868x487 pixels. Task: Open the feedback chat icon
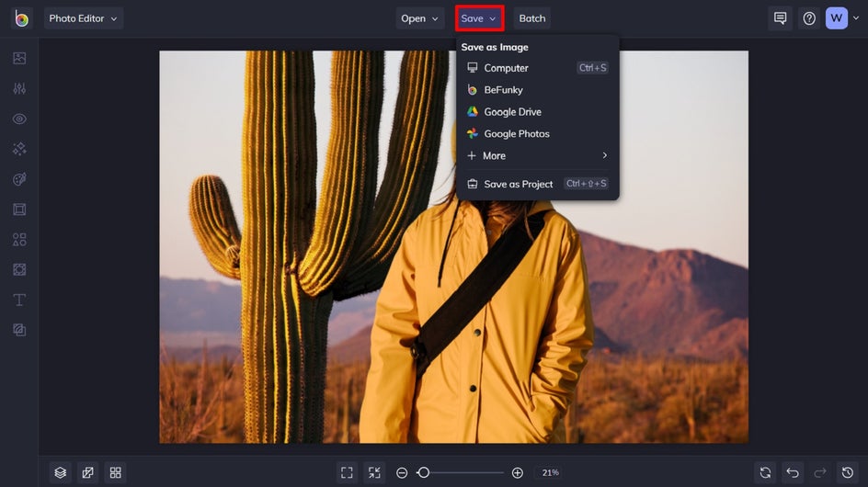[x=780, y=18]
